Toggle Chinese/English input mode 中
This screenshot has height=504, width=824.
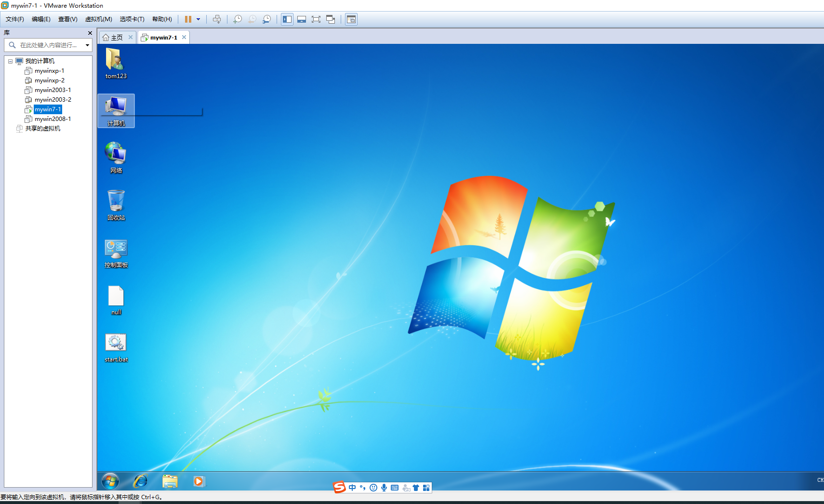tap(352, 488)
